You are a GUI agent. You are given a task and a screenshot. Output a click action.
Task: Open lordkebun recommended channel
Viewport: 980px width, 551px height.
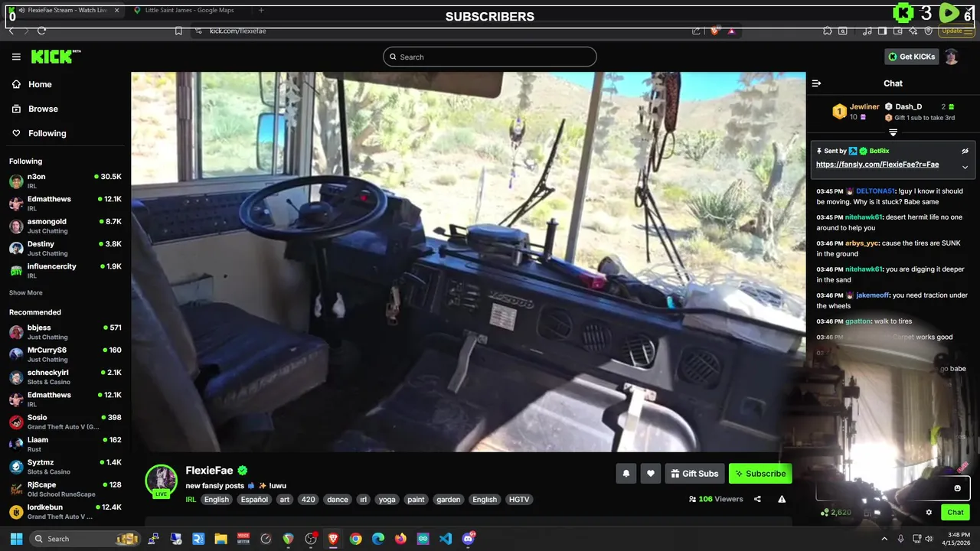65,511
